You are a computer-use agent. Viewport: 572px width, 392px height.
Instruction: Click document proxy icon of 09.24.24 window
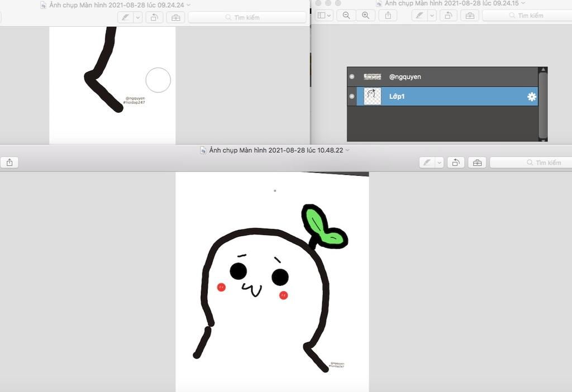click(43, 5)
